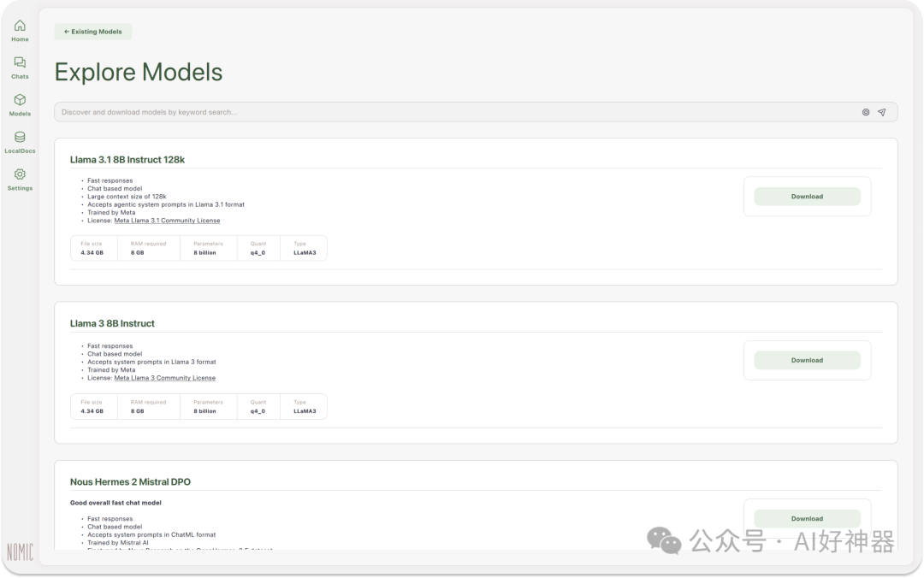Open the Models section in the sidebar
This screenshot has height=578, width=924.
[x=20, y=105]
